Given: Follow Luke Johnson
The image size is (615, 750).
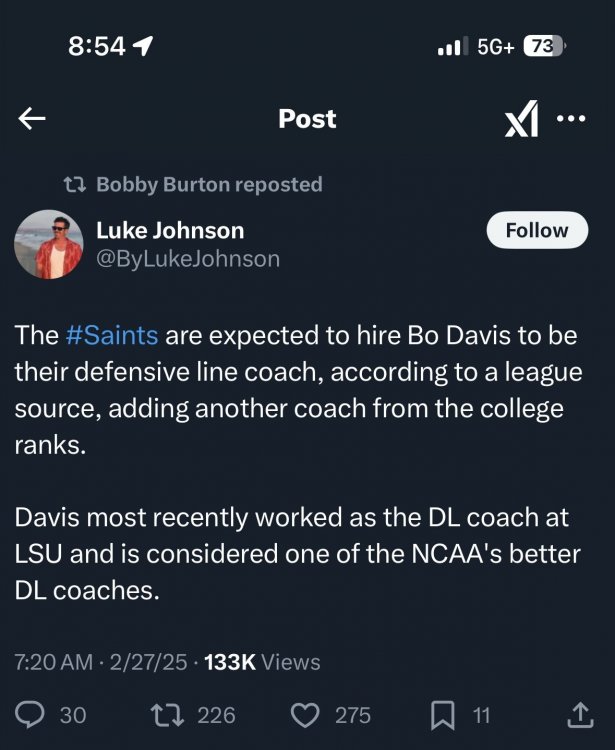Looking at the screenshot, I should 536,230.
